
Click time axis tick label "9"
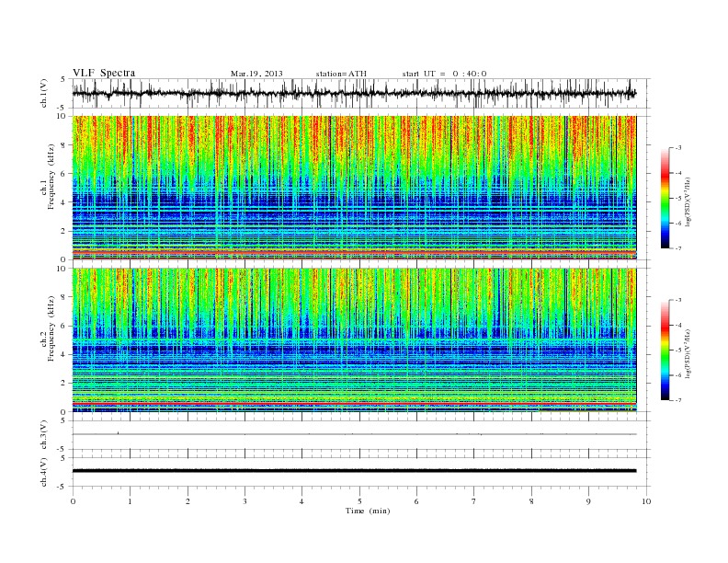[x=588, y=501]
